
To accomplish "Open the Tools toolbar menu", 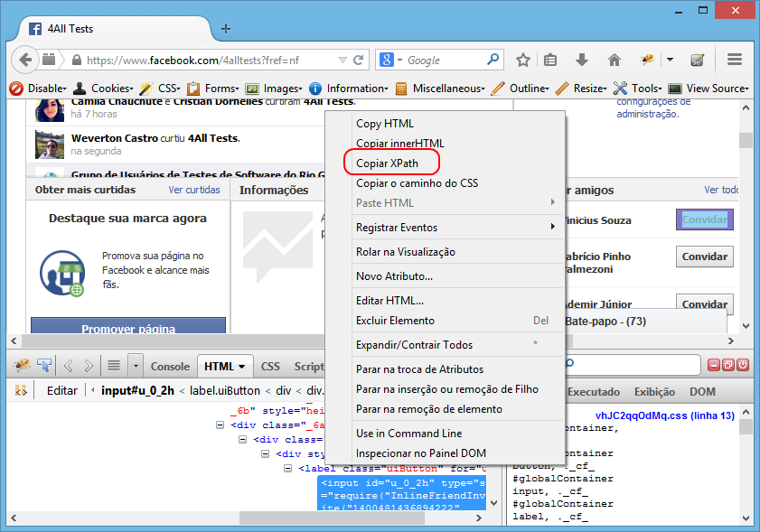I will (637, 89).
